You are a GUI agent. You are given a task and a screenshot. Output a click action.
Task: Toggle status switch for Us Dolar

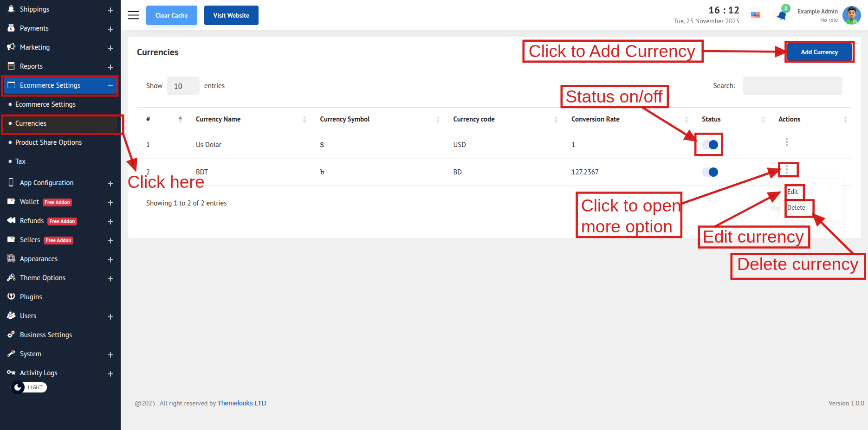coord(710,145)
